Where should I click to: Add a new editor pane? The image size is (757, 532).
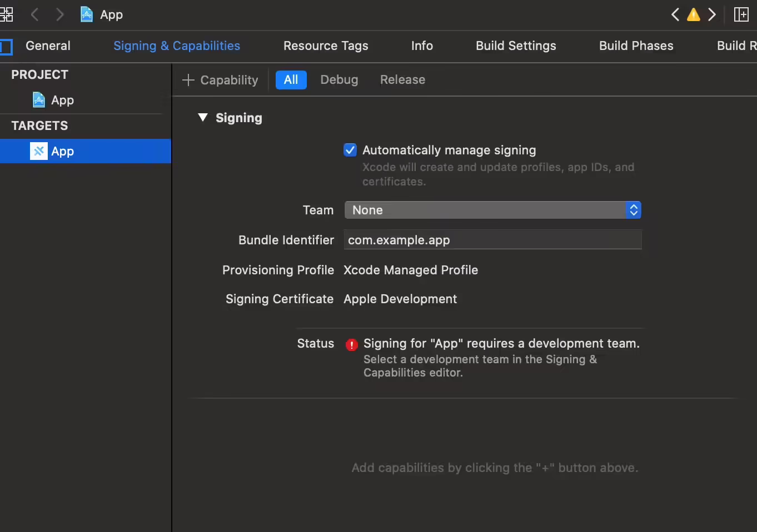(x=741, y=14)
